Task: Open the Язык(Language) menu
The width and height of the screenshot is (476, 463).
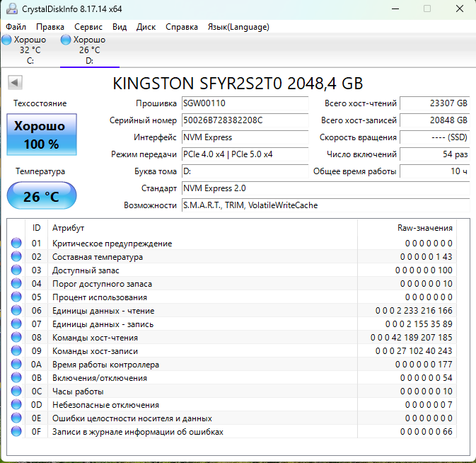Action: 238,27
